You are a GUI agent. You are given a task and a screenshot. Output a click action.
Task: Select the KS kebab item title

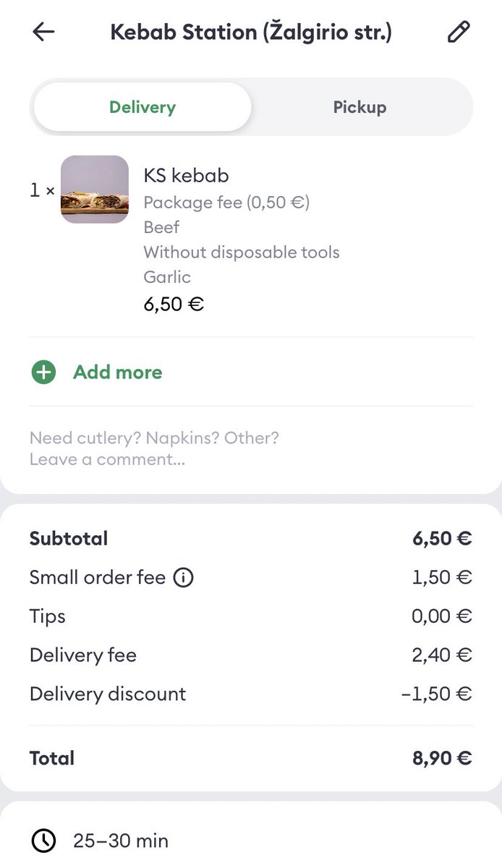click(186, 176)
